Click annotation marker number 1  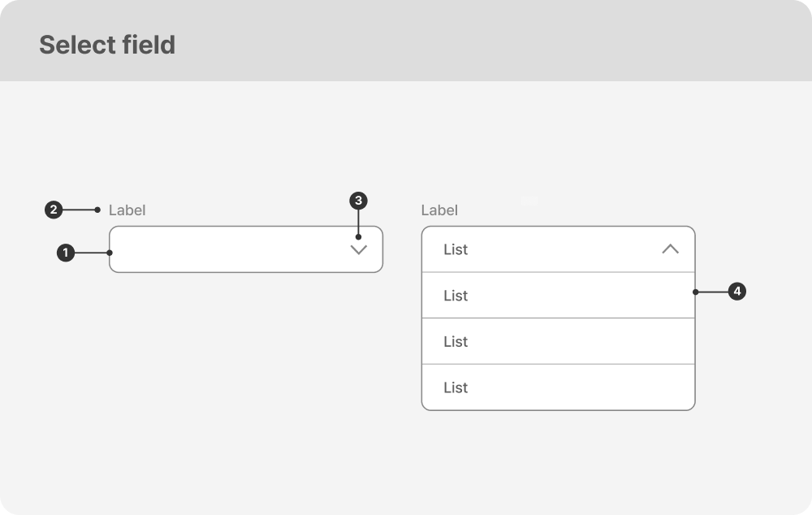point(66,253)
